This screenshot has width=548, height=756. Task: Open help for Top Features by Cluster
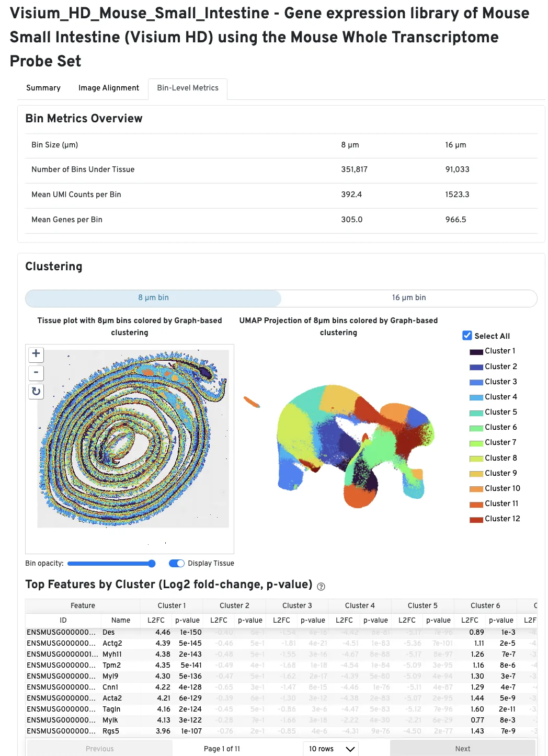pyautogui.click(x=321, y=587)
